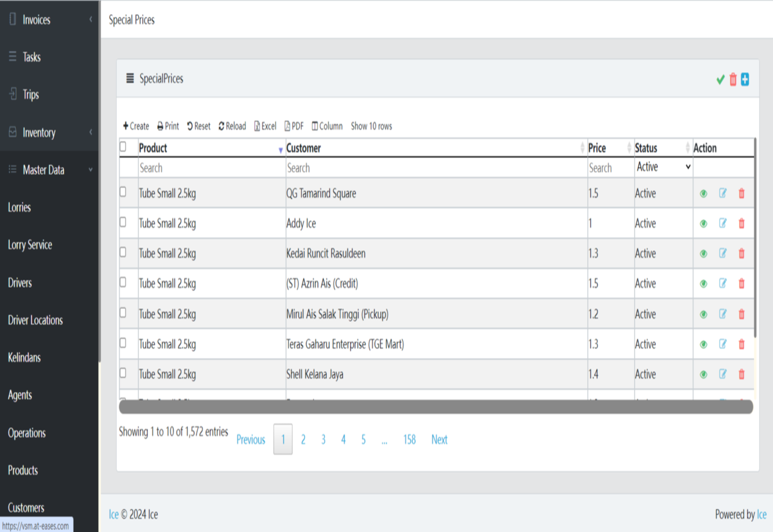Check the select-all checkbox in table header
Image resolution: width=773 pixels, height=532 pixels.
[123, 147]
